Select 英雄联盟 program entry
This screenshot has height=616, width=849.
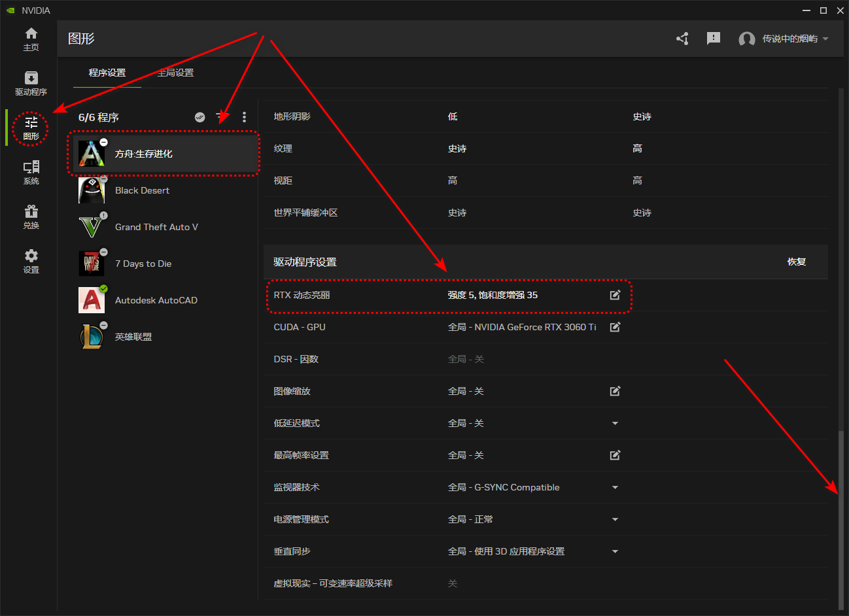(x=164, y=337)
